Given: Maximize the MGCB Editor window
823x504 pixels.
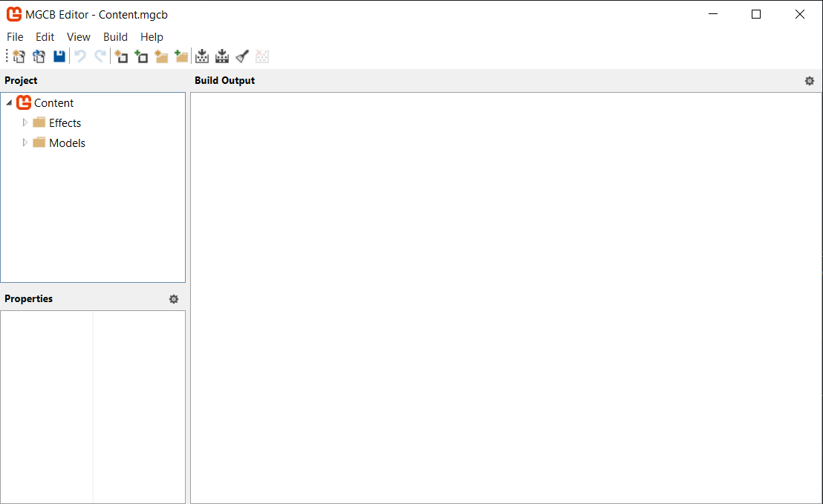Looking at the screenshot, I should (756, 14).
